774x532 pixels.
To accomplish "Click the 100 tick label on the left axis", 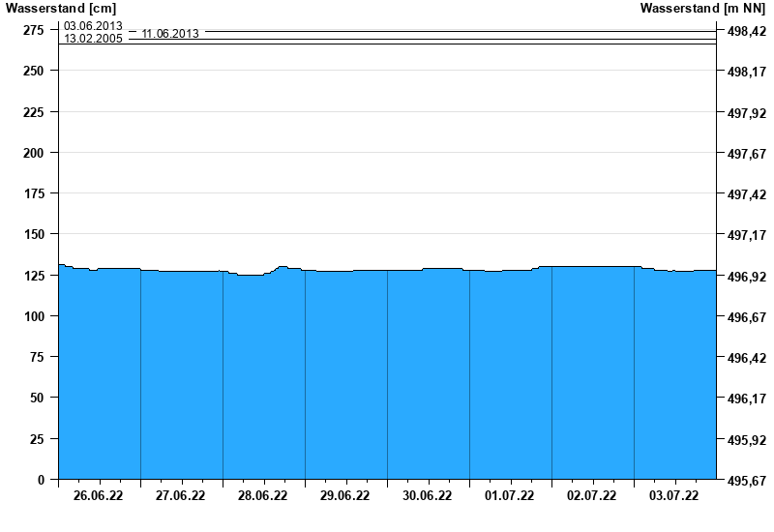I will pyautogui.click(x=34, y=316).
